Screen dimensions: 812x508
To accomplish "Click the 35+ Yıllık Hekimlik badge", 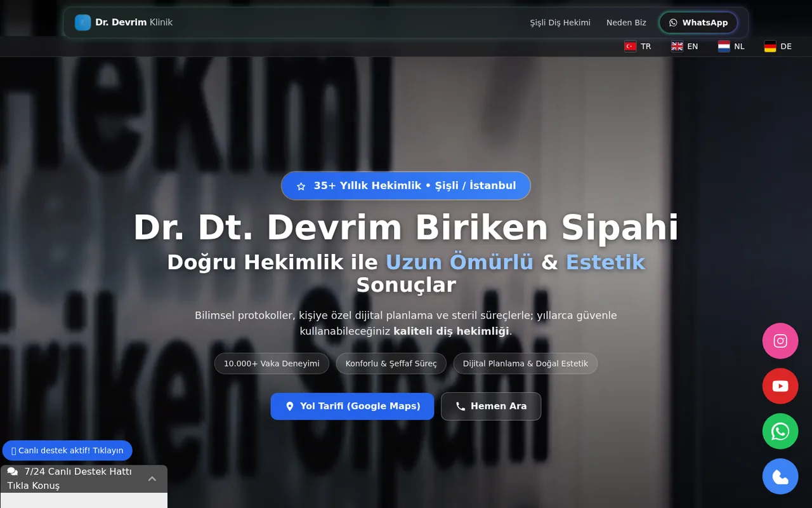I will coord(406,186).
